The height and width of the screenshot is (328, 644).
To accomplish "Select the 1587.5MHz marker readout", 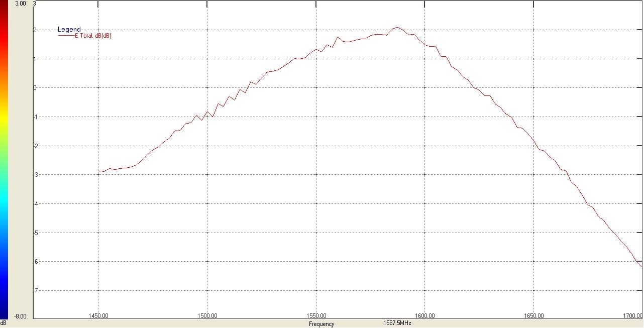I will click(397, 323).
